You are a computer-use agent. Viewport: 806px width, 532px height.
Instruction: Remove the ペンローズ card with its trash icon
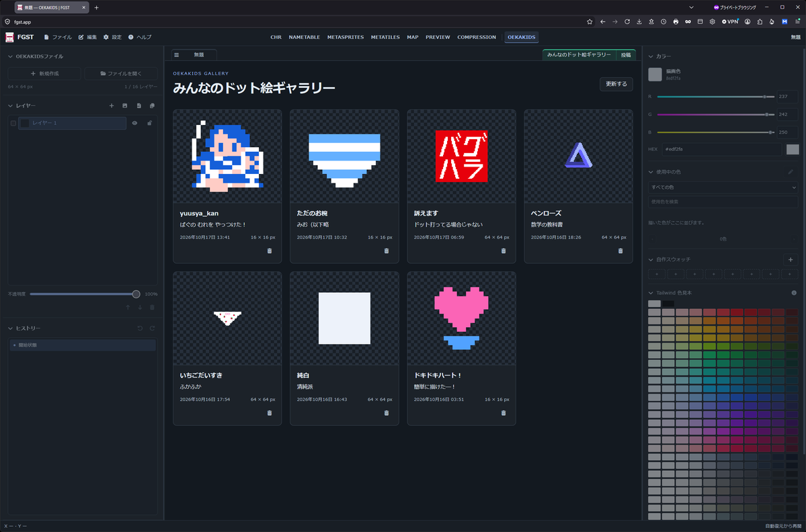tap(620, 251)
